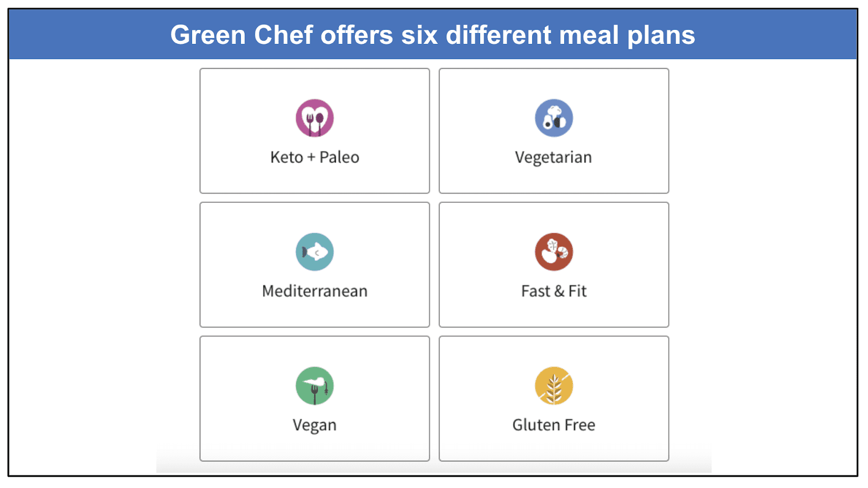868x488 pixels.
Task: Select the Vegetarian text label
Action: pos(553,157)
